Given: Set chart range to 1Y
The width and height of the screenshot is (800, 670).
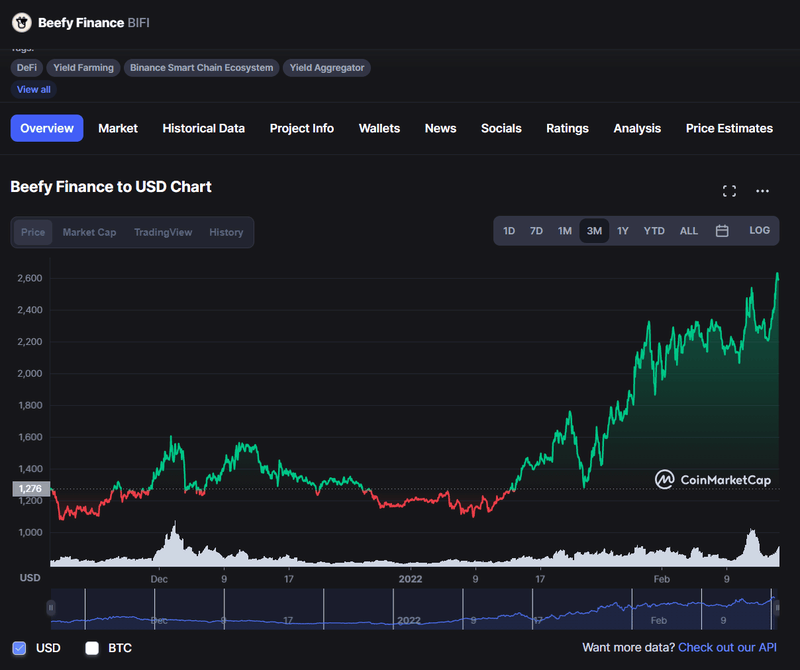Looking at the screenshot, I should (622, 231).
